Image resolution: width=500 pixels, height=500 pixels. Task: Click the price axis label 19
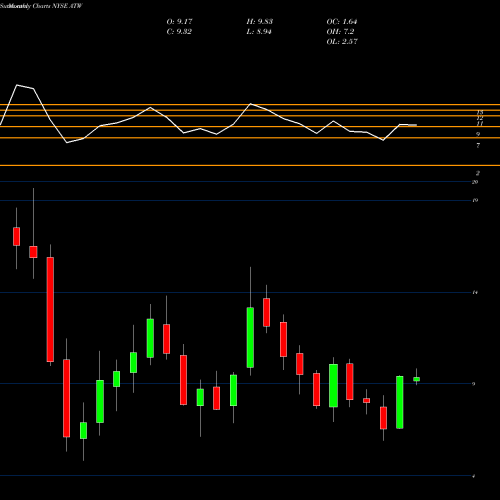475,200
